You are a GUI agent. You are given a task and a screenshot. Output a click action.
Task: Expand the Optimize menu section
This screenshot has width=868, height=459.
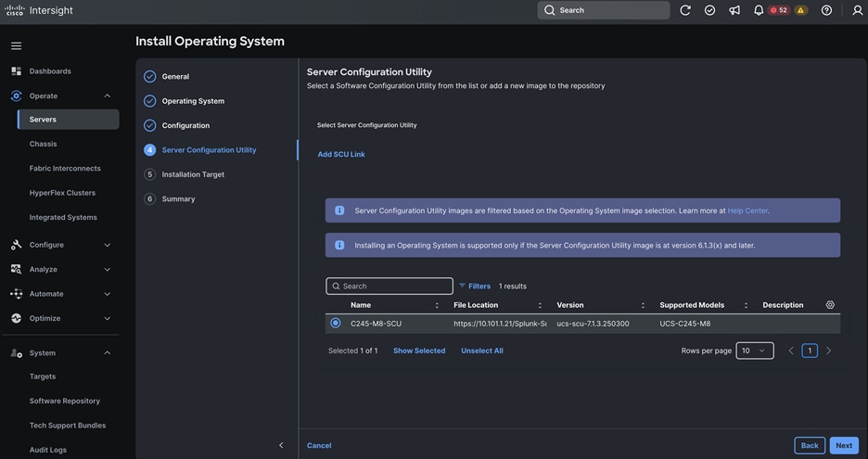pos(108,318)
